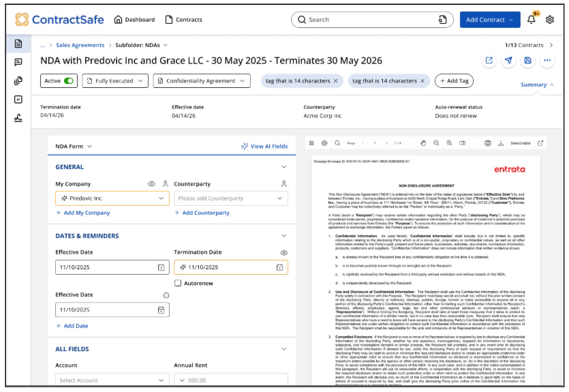Go to the Dashboard menu item
This screenshot has height=392, width=569.
point(134,20)
